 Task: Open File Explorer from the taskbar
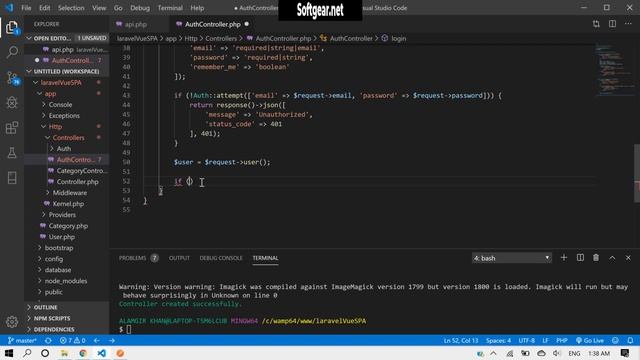pyautogui.click(x=64, y=353)
